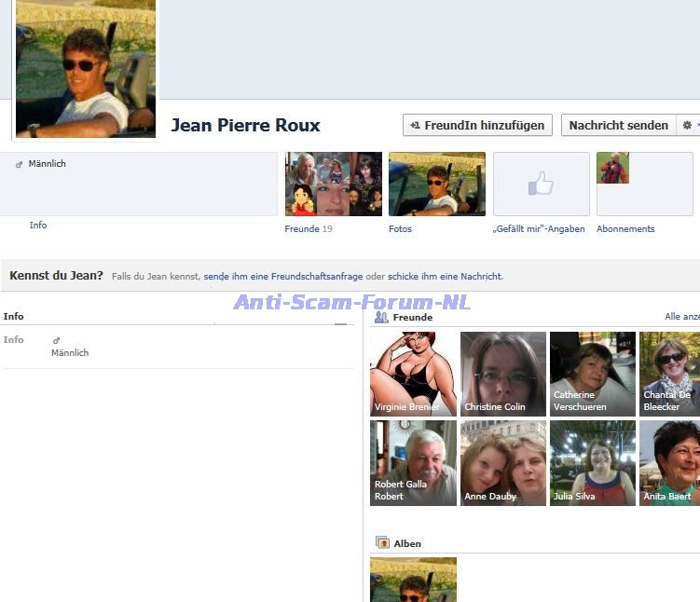Open Christine Colin's friend thumbnail

pyautogui.click(x=503, y=374)
